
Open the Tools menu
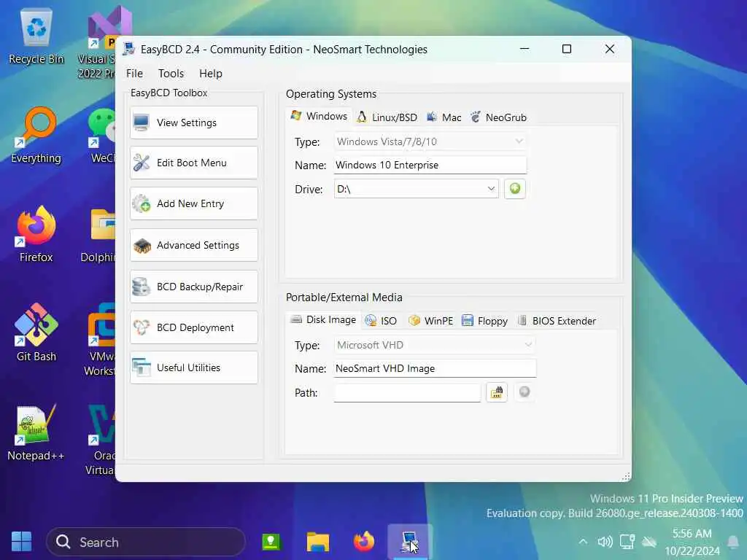pos(171,74)
